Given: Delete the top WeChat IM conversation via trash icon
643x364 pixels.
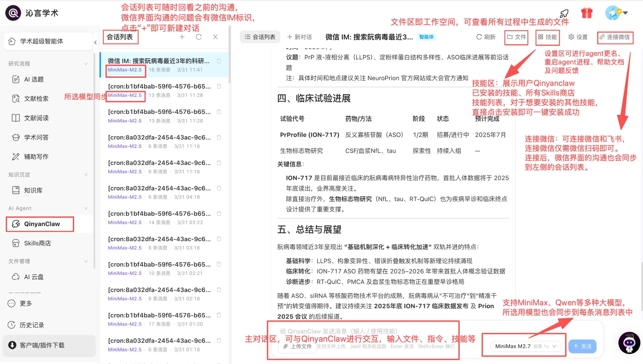Looking at the screenshot, I should [219, 61].
